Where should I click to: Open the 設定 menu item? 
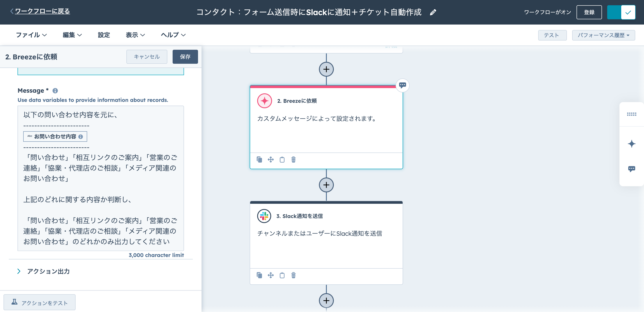[x=104, y=35]
